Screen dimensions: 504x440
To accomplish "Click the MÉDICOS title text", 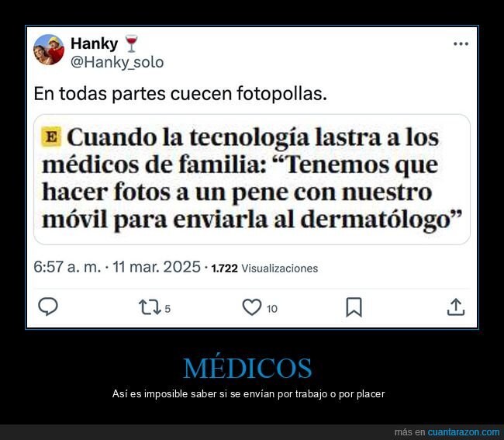I will pyautogui.click(x=247, y=367).
